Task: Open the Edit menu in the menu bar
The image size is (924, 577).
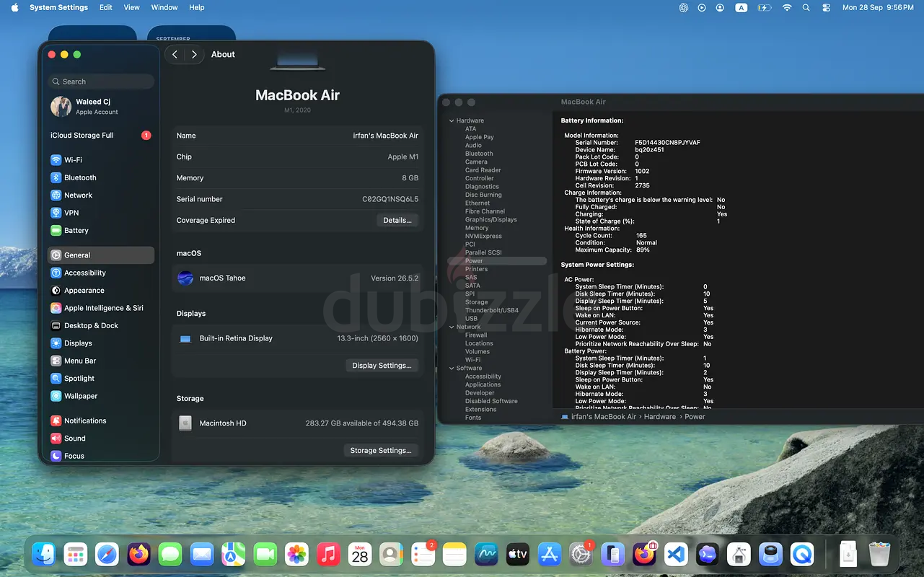Action: (x=106, y=7)
